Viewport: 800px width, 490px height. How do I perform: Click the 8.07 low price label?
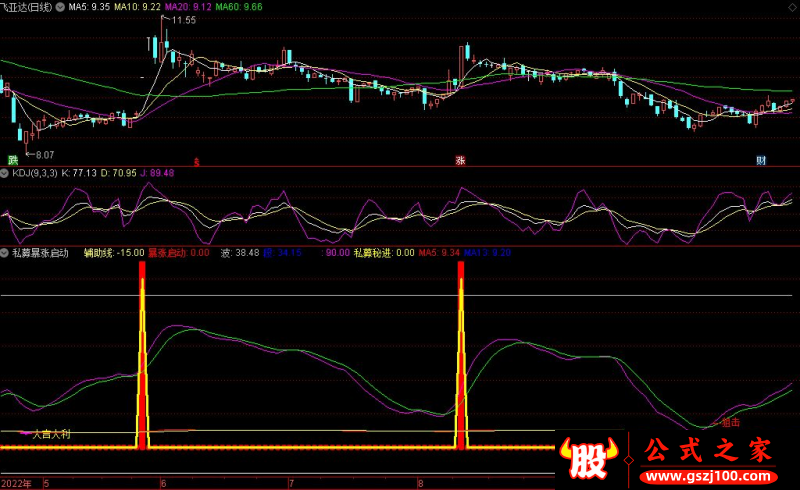tap(43, 155)
